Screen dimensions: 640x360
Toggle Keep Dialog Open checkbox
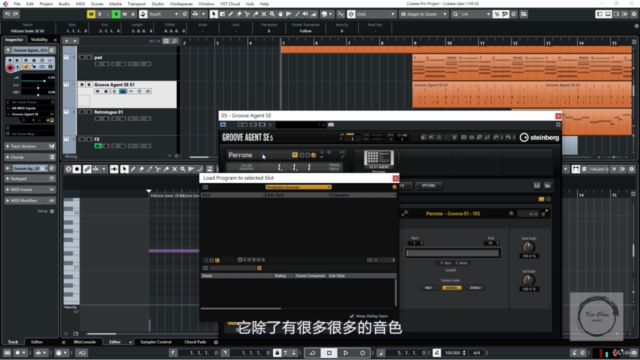pyautogui.click(x=352, y=316)
